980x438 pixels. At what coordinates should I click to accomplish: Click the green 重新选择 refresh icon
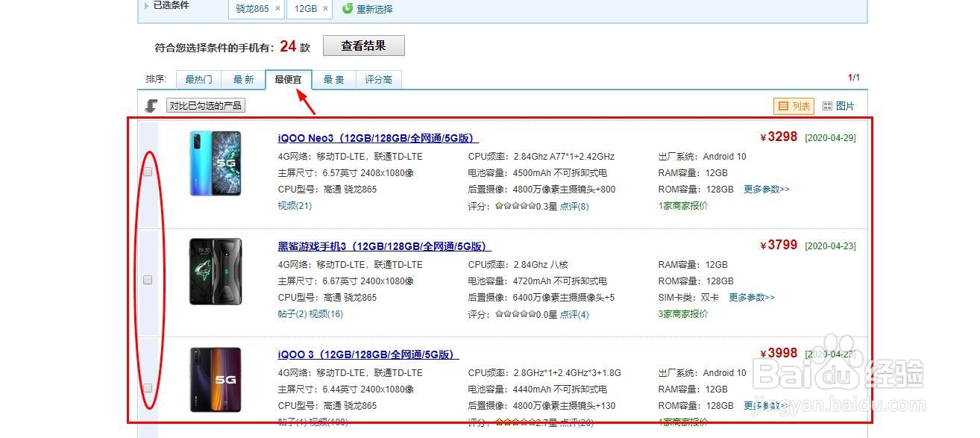click(348, 9)
